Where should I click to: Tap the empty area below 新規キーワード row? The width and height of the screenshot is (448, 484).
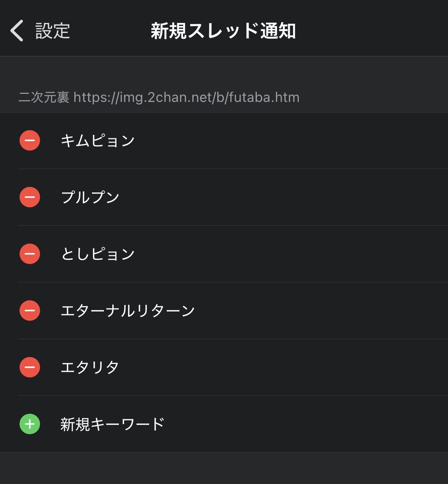click(224, 468)
